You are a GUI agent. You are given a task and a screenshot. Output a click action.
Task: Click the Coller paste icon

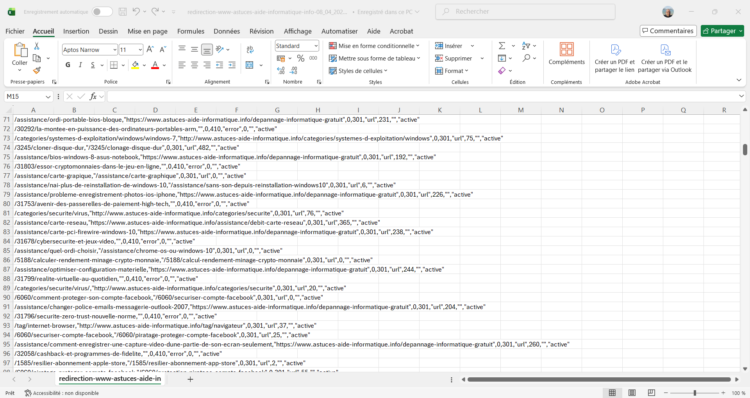click(x=20, y=51)
